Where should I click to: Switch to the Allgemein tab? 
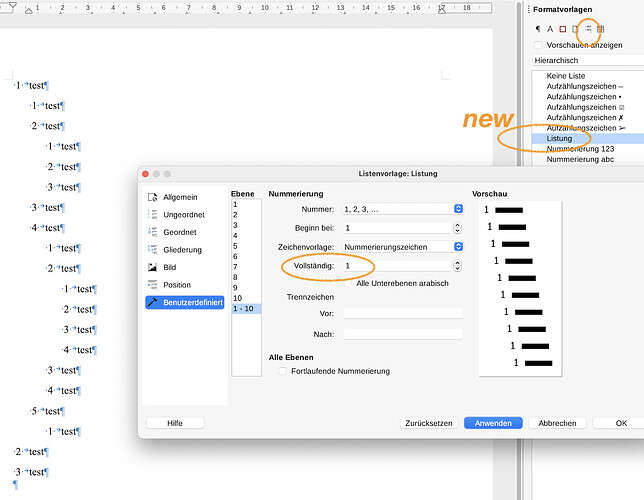point(185,197)
